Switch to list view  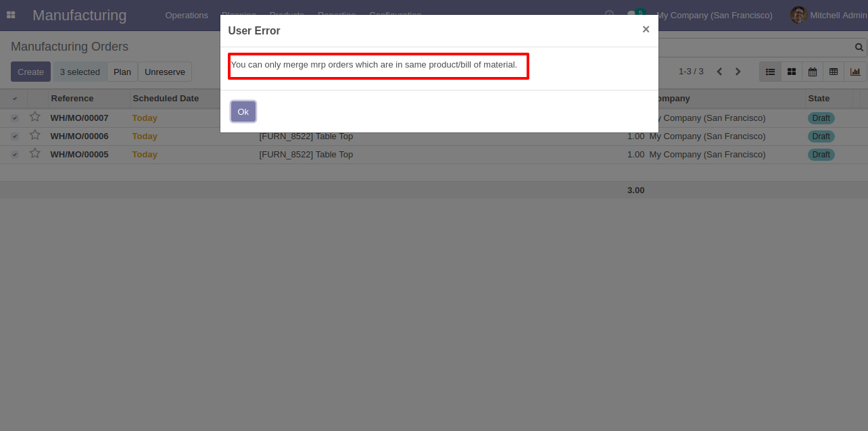770,72
